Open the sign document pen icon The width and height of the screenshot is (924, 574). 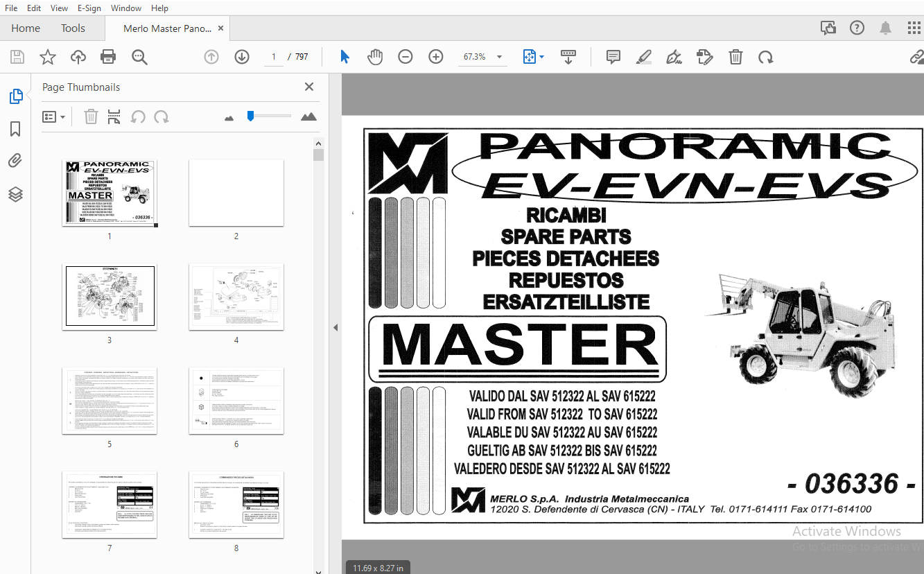674,57
